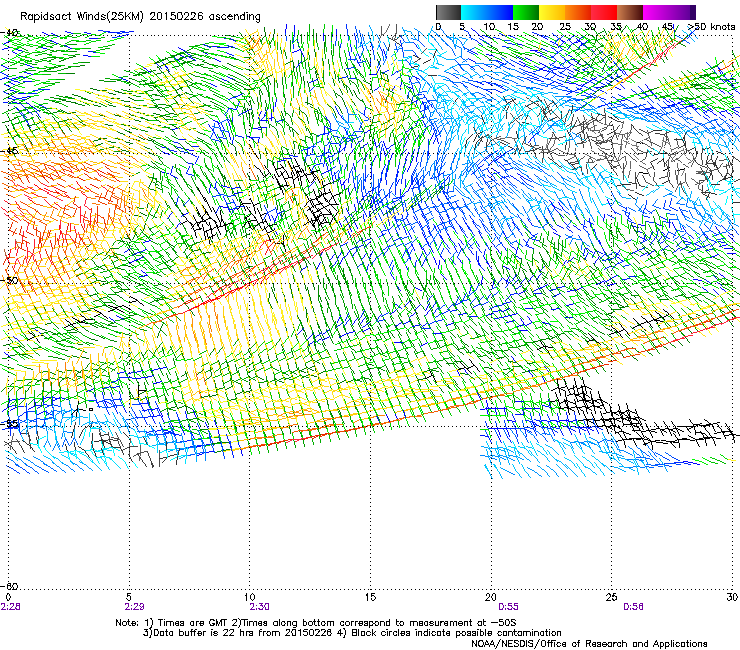
Task: Click the '30' longitude label on bottom axis
Action: 732,597
